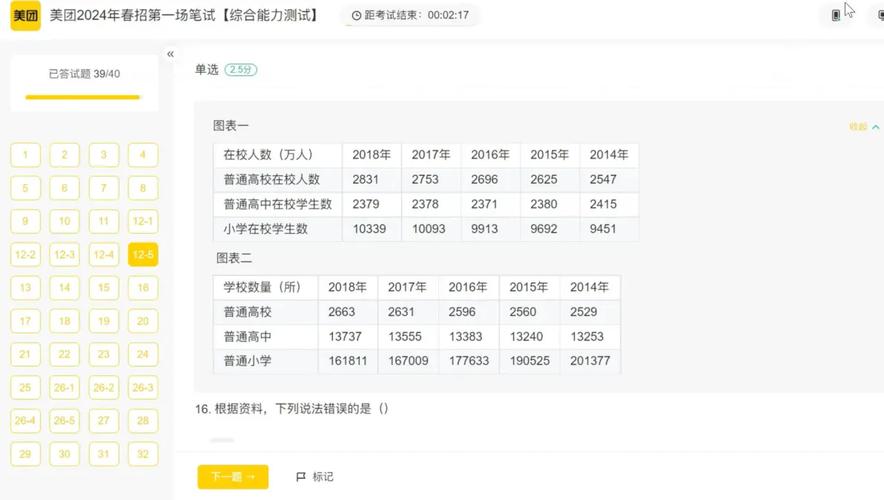Click the 下一题 next question button

[x=233, y=477]
